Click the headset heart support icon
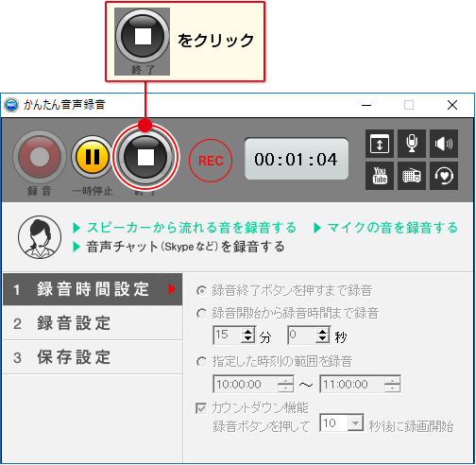The width and height of the screenshot is (476, 465). click(444, 176)
